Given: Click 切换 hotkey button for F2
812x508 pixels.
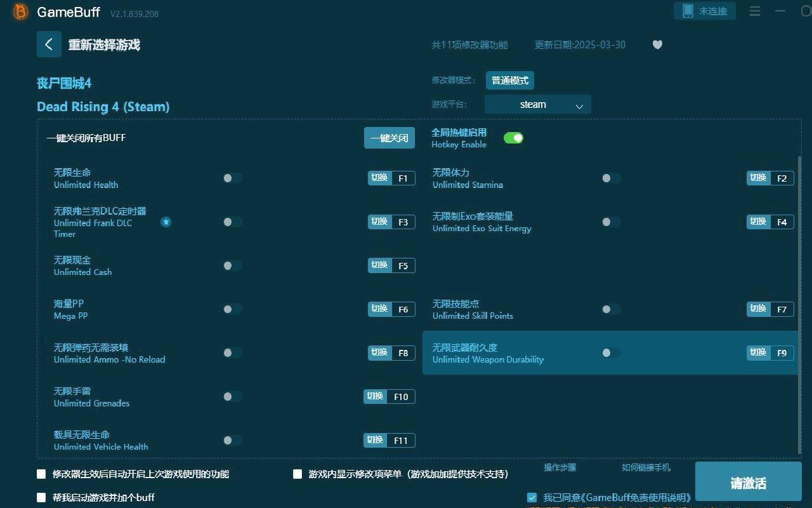Looking at the screenshot, I should click(x=758, y=178).
